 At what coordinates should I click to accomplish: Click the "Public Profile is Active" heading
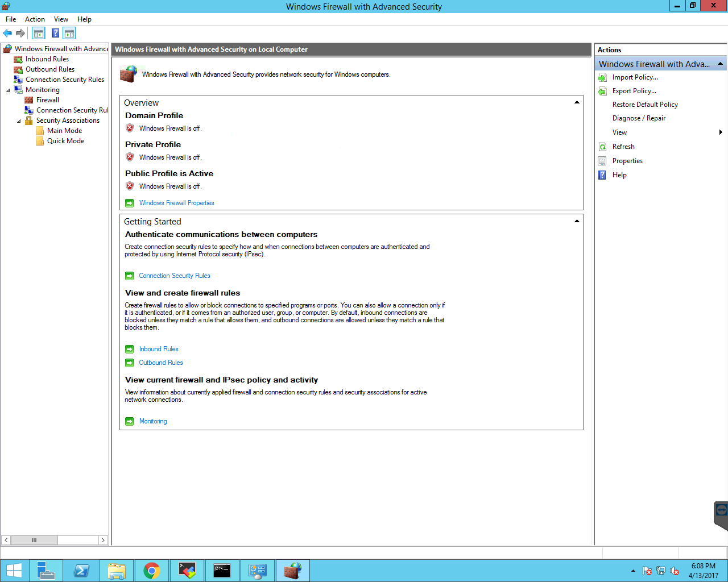pos(169,173)
